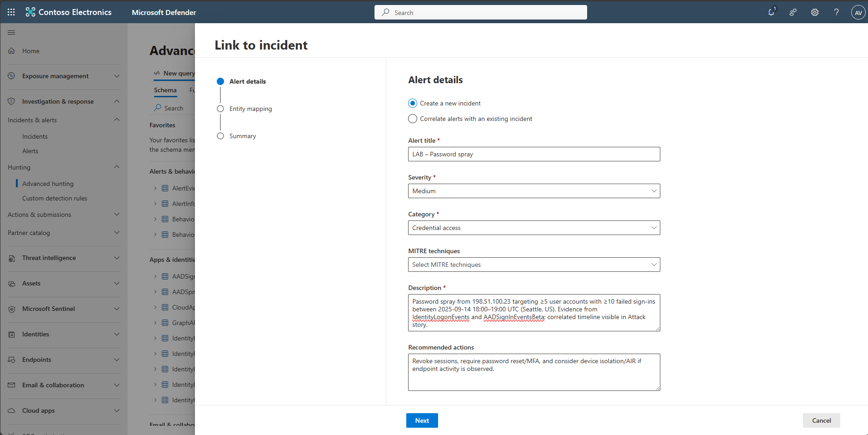This screenshot has width=868, height=435.
Task: Expand the AlertInfo table row arrow
Action: pos(155,204)
